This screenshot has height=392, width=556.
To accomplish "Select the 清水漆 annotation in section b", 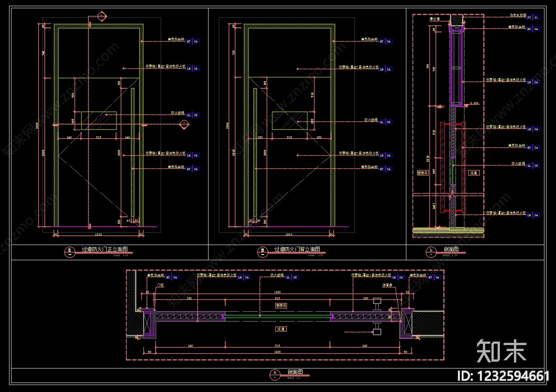I will pos(435,19).
